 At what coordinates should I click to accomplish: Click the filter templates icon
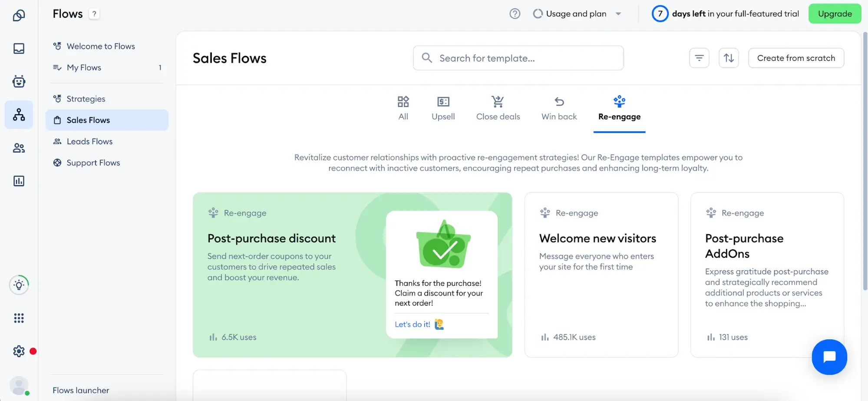tap(699, 58)
